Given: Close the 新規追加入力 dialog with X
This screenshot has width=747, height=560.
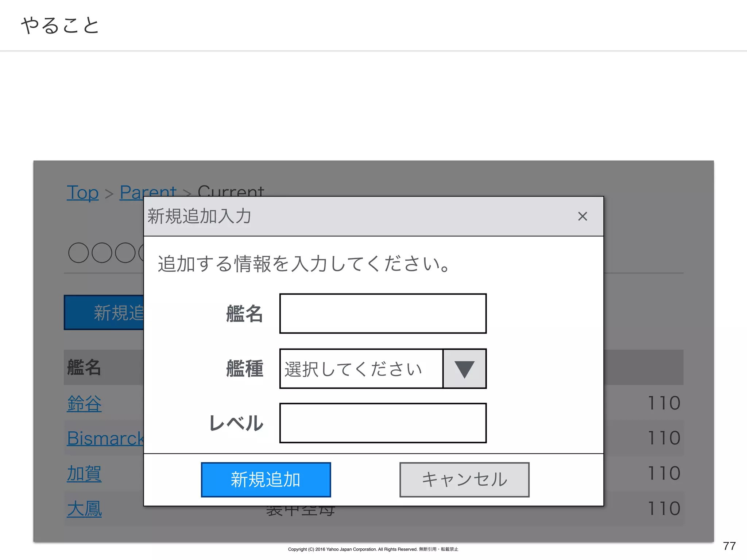Looking at the screenshot, I should point(582,216).
